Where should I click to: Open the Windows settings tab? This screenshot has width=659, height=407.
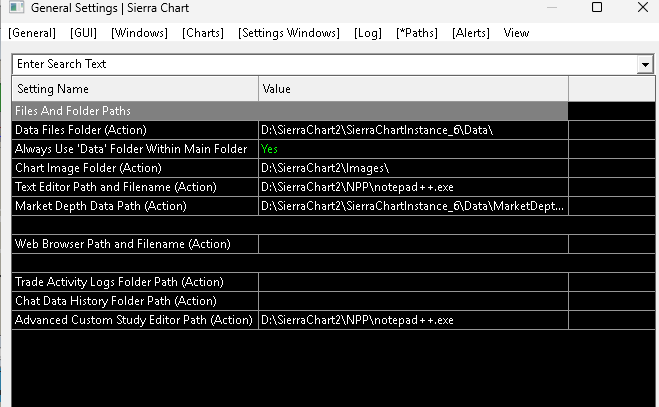[140, 33]
